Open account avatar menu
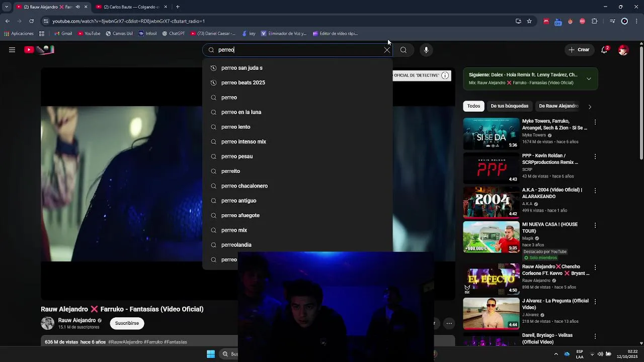 coord(623,50)
